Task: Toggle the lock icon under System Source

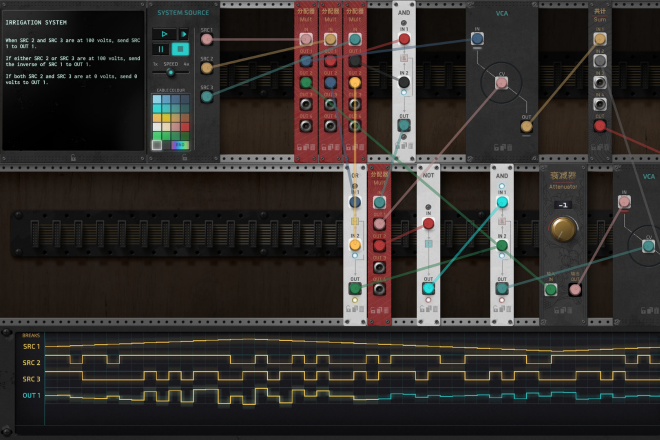Action: [x=183, y=157]
